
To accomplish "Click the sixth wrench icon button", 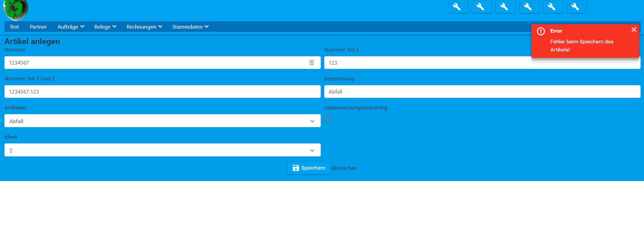I will [577, 7].
